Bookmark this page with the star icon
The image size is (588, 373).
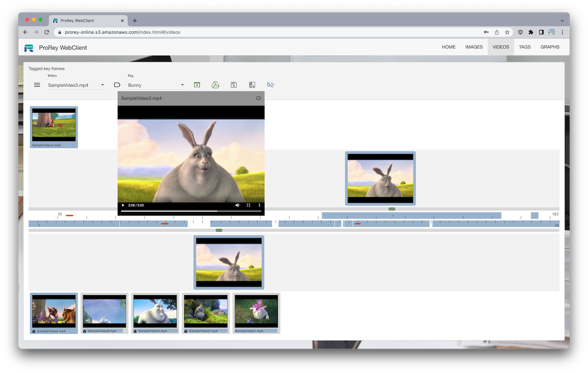point(507,32)
